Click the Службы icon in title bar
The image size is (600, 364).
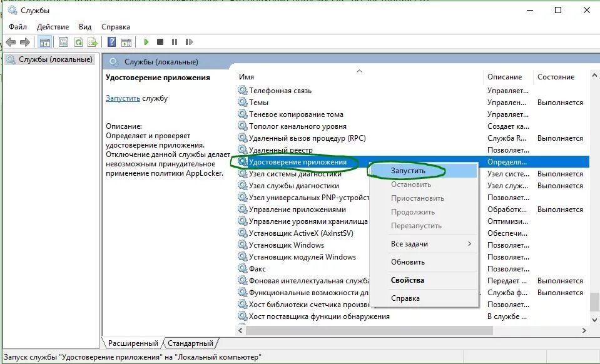point(13,11)
